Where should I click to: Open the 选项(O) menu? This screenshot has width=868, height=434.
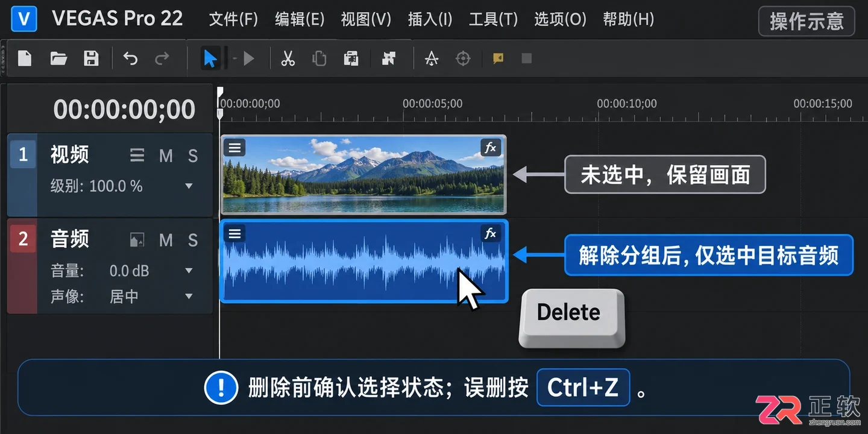point(560,19)
